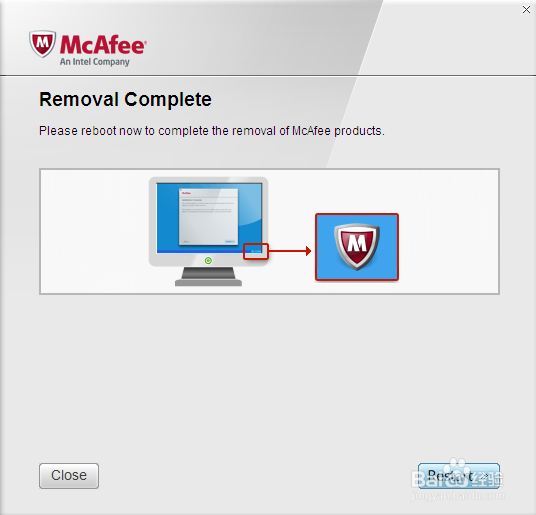Reboot now using the Restart button
536x515 pixels.
(x=459, y=476)
